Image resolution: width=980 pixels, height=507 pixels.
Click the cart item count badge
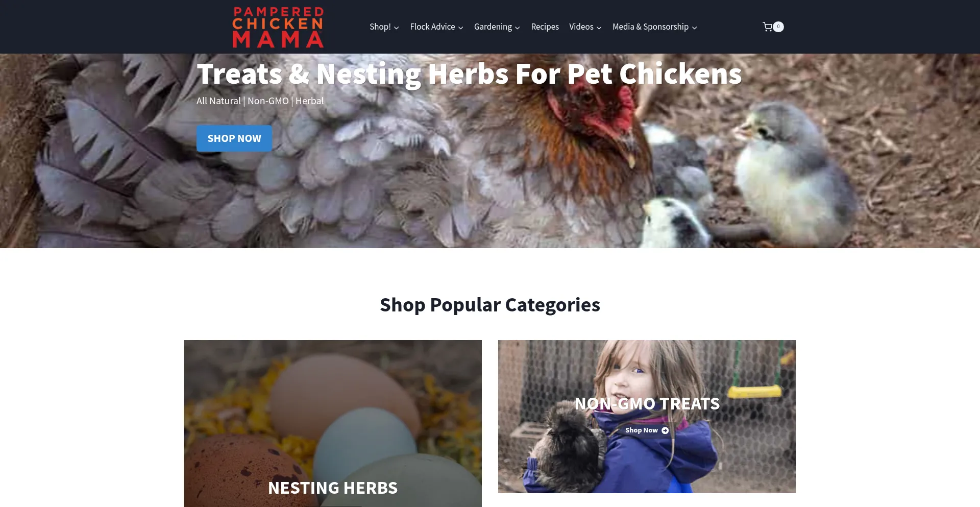pyautogui.click(x=778, y=27)
